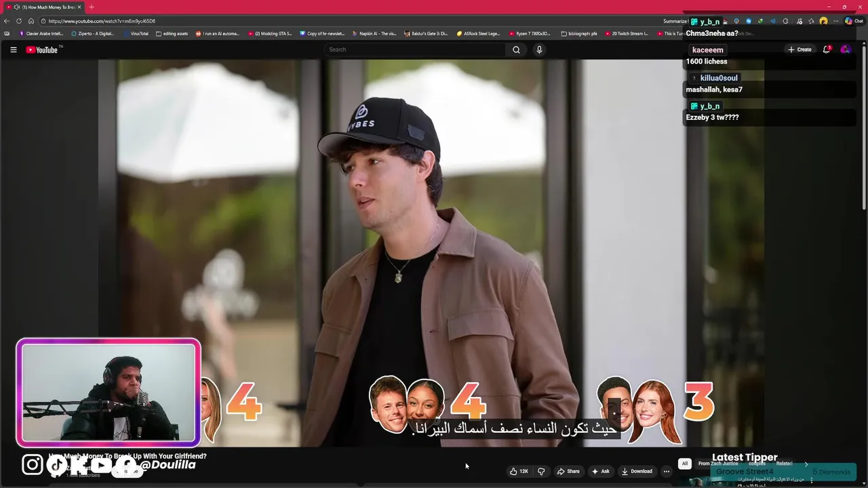Open Ryzen 7 7800x3D bookmark

coord(531,33)
